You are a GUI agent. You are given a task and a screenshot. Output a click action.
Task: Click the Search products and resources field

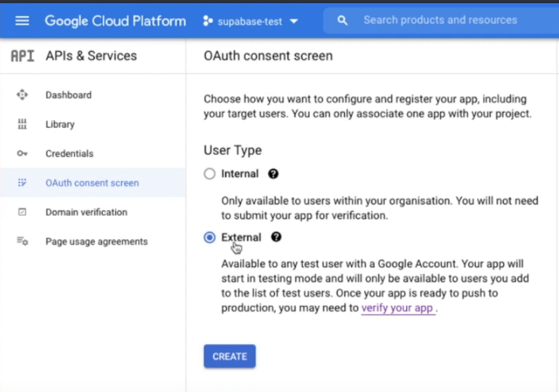click(x=440, y=20)
